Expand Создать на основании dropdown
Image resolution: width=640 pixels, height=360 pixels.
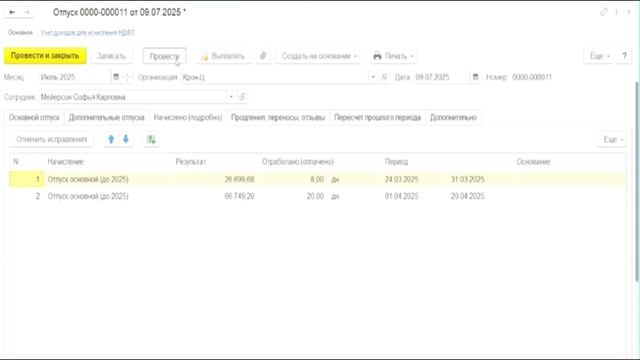tap(319, 56)
